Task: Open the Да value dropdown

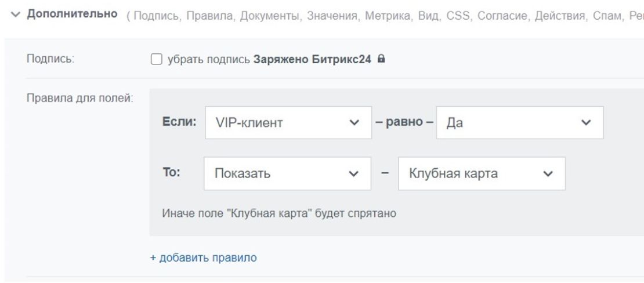Action: (520, 122)
